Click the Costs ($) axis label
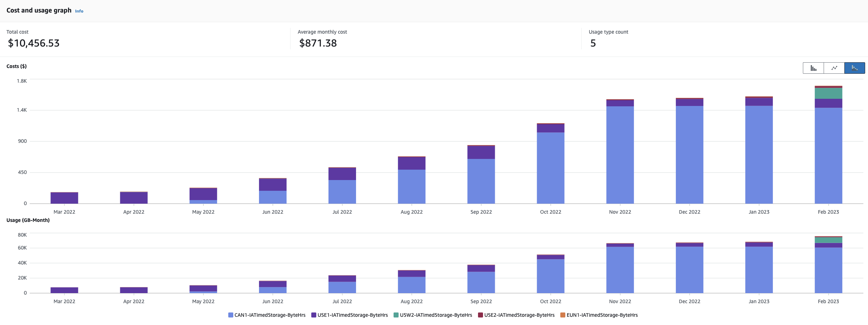The height and width of the screenshot is (325, 868). click(x=16, y=66)
